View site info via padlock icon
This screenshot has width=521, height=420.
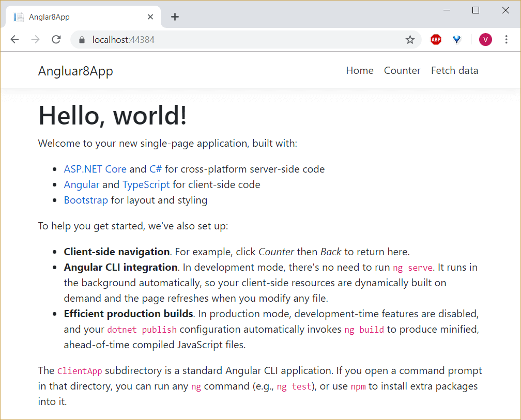coord(82,40)
